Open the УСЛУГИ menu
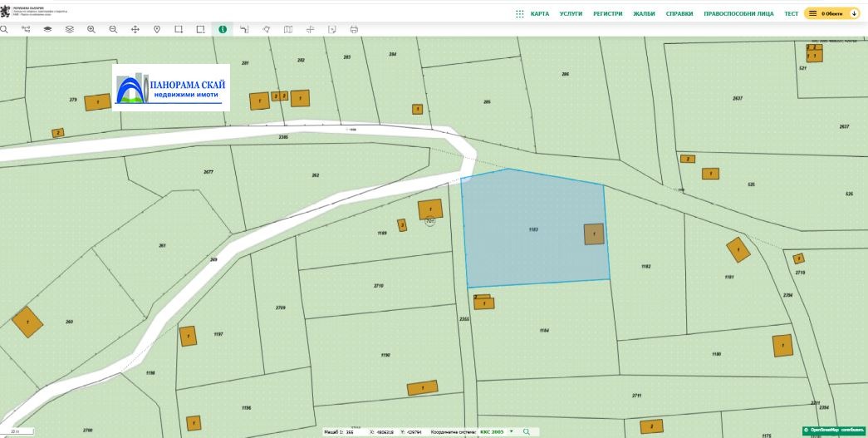The height and width of the screenshot is (438, 868). [x=571, y=14]
